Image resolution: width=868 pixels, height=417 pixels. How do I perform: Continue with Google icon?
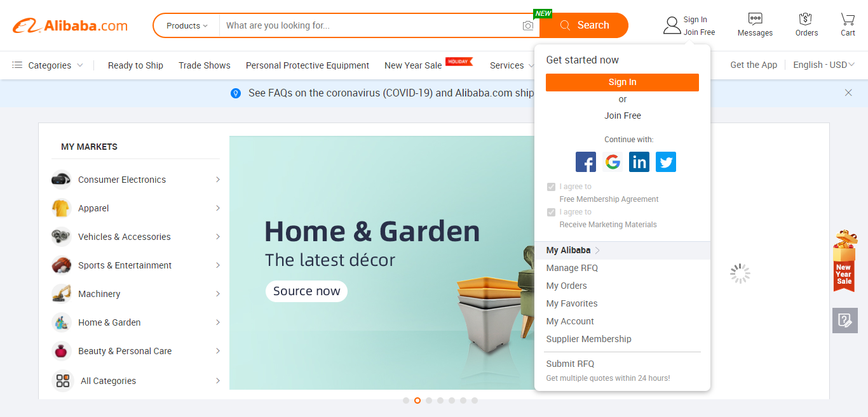(x=613, y=162)
